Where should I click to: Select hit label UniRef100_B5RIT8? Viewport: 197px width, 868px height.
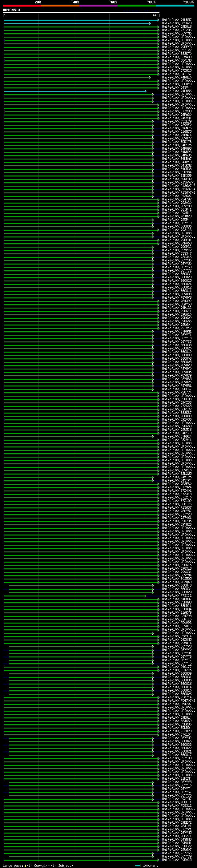[x=177, y=142]
